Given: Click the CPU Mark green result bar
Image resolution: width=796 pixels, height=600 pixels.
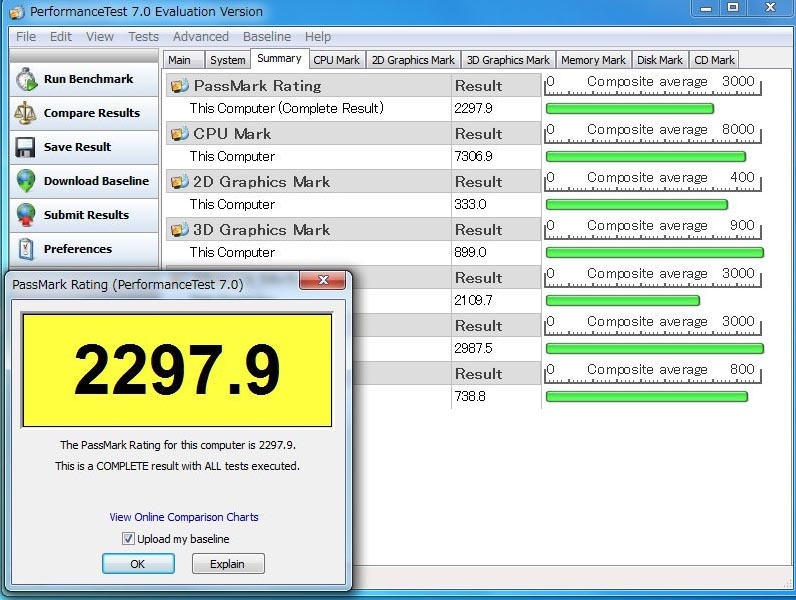Looking at the screenshot, I should click(645, 157).
